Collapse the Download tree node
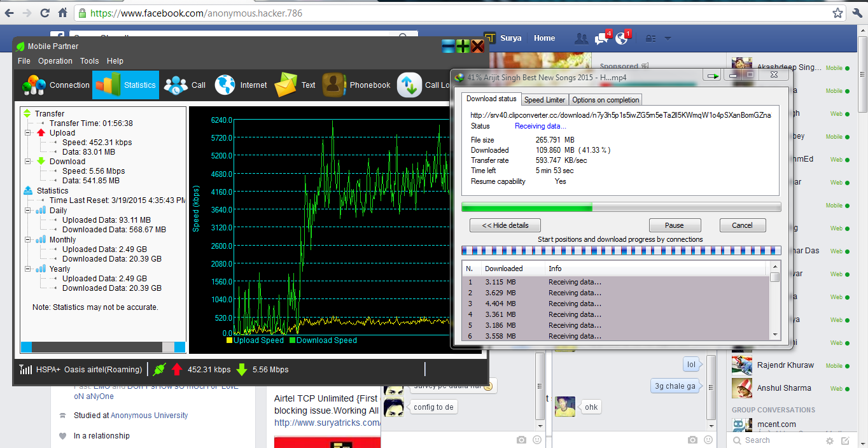The width and height of the screenshot is (868, 448). pyautogui.click(x=27, y=162)
